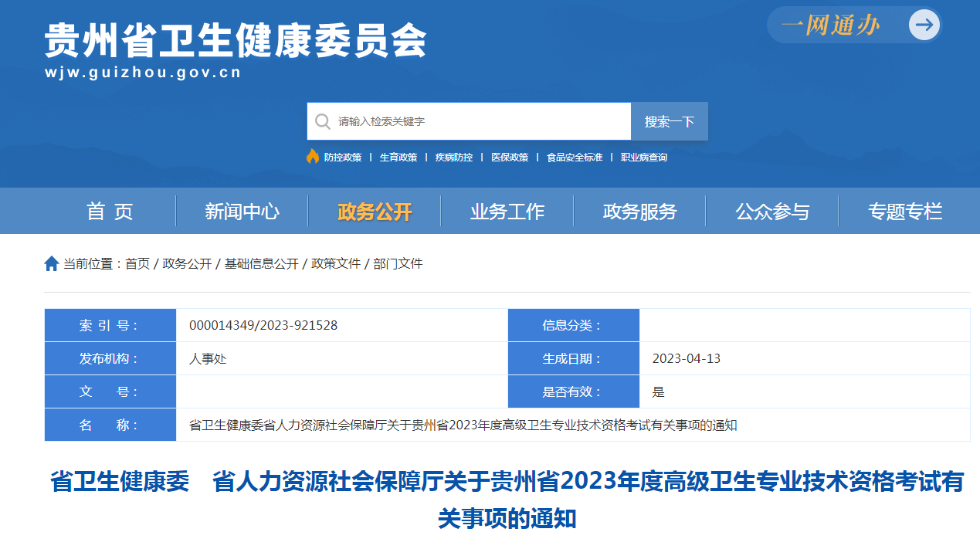This screenshot has height=549, width=980.
Task: Open the 政务服务 navigation item
Action: click(639, 212)
